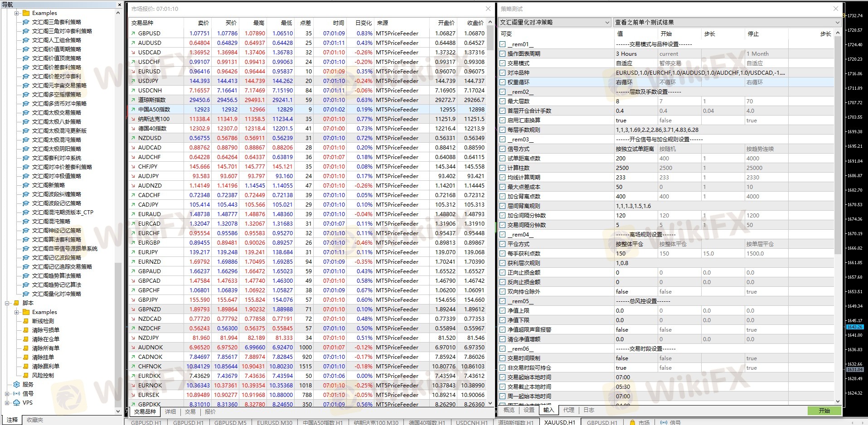Edit the 试单距离点数 value field

tap(635, 158)
